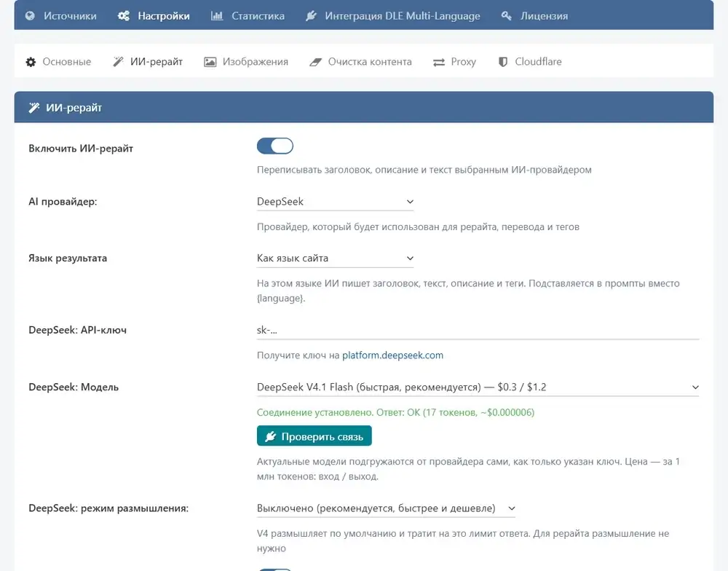Switch to the Proxy subtab
The image size is (728, 571).
[454, 62]
